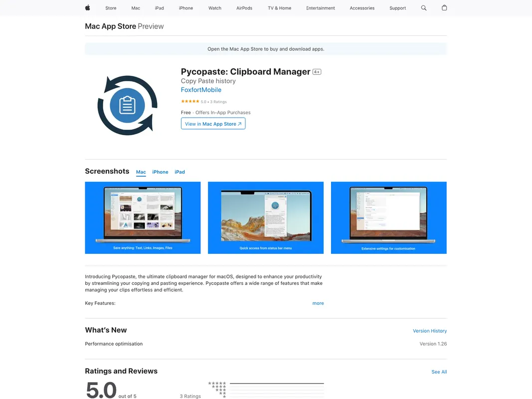Click View in Mac App Store button
532x399 pixels.
tap(213, 124)
